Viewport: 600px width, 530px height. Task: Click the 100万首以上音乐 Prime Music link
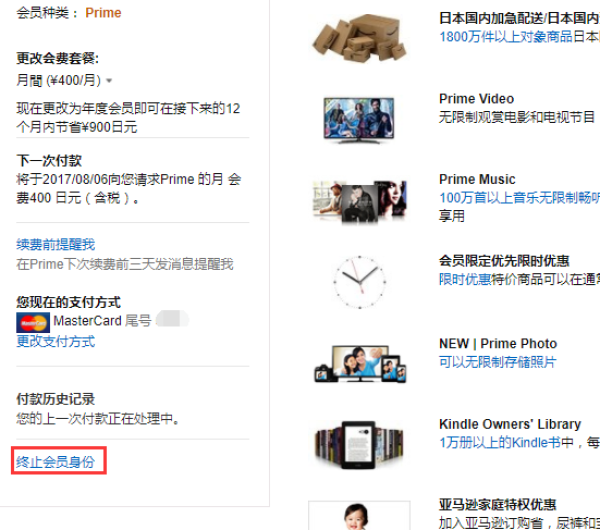tap(519, 197)
